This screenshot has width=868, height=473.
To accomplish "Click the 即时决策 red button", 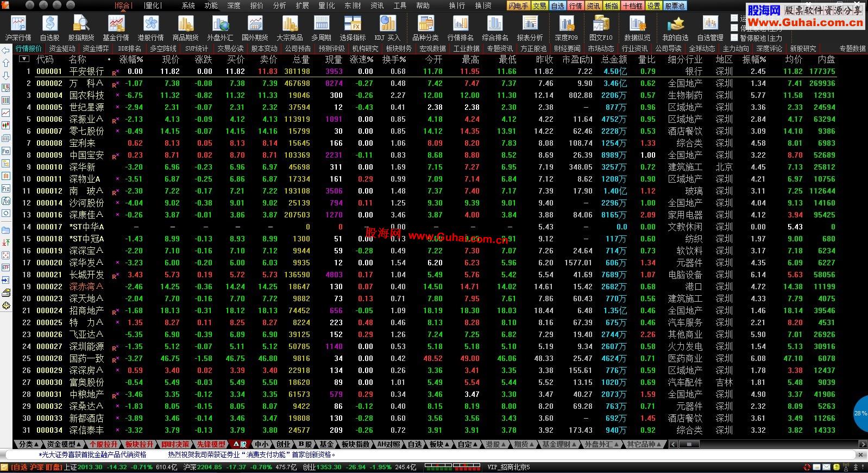I will [x=175, y=444].
